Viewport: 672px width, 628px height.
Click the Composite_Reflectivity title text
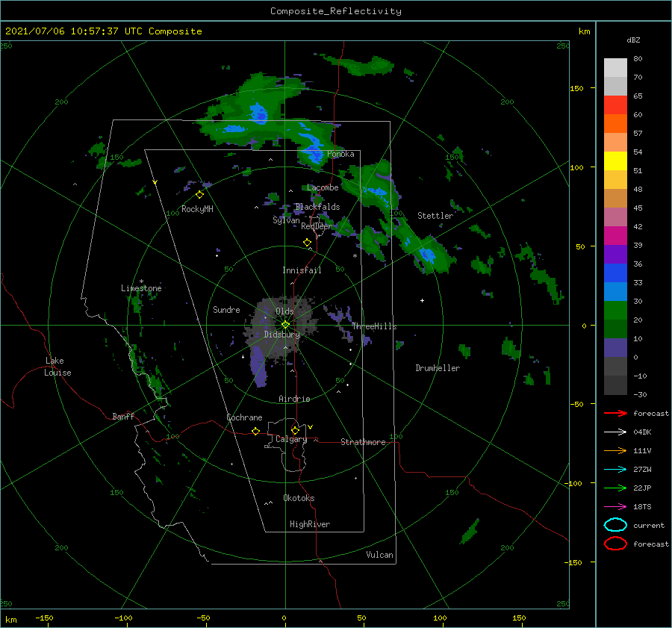click(x=336, y=11)
